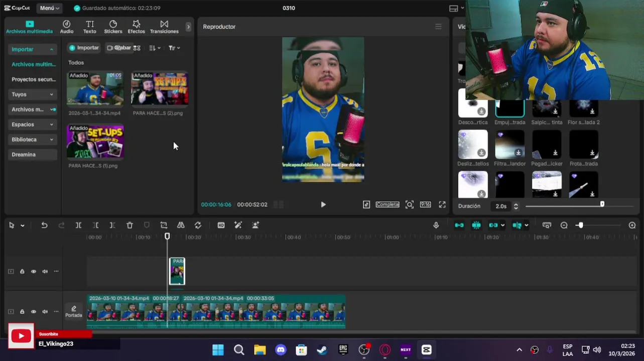Image resolution: width=644 pixels, height=361 pixels.
Task: Open the sort order dropdown
Action: 155,48
